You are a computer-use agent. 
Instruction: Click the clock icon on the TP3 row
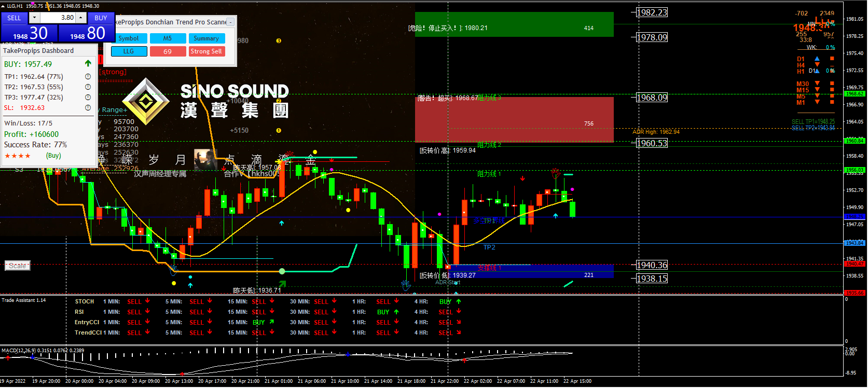click(88, 98)
